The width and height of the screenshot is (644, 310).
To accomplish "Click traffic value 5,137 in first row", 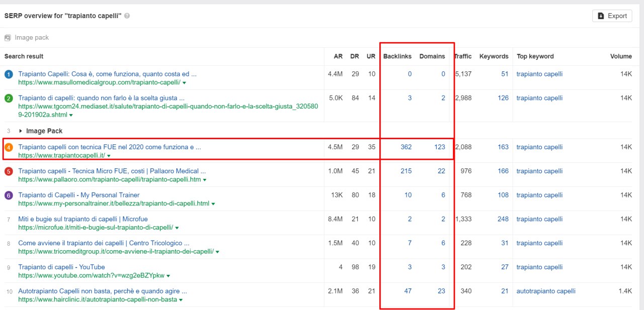I will (463, 74).
